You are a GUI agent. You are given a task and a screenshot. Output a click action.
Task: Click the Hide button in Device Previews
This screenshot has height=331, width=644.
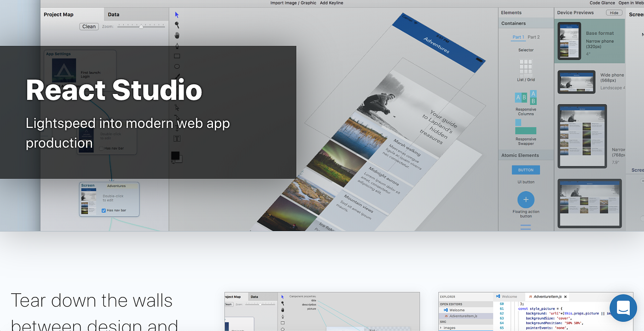614,13
